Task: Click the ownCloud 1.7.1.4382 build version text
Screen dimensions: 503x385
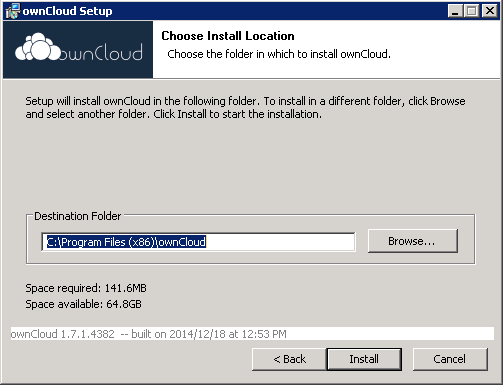Action: point(149,334)
